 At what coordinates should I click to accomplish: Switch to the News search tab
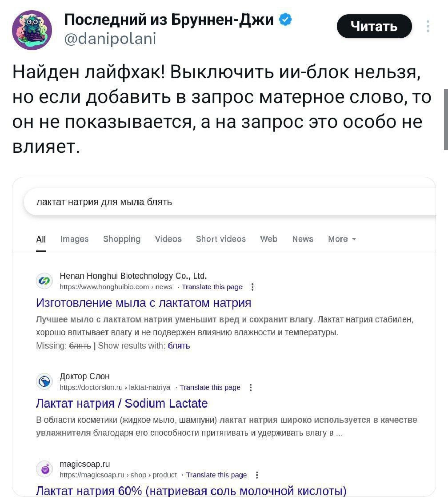pyautogui.click(x=303, y=239)
